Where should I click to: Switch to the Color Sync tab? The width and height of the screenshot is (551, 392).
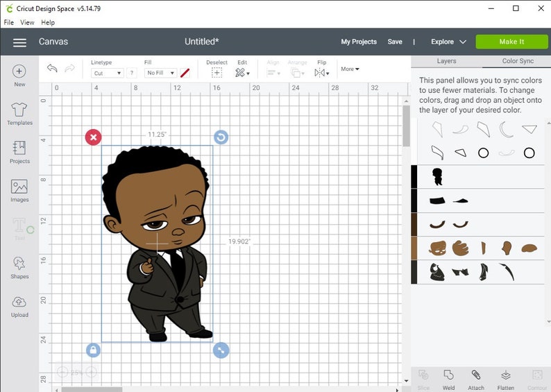(x=517, y=61)
